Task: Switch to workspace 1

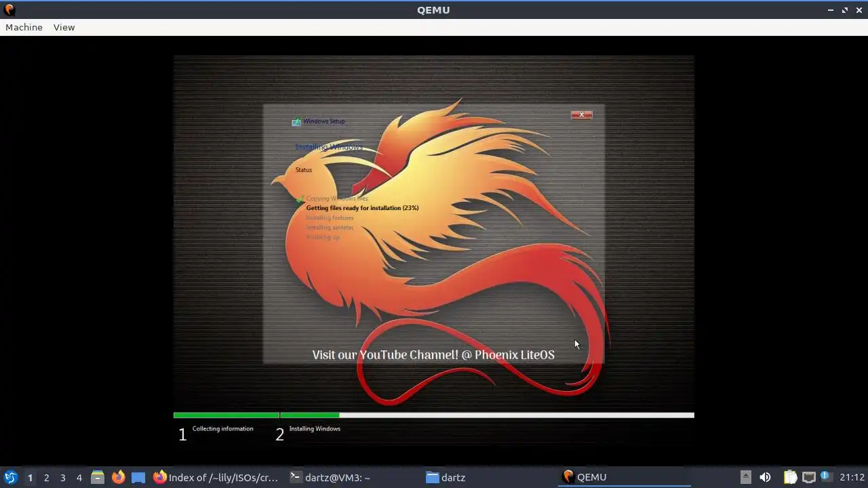Action: tap(30, 477)
